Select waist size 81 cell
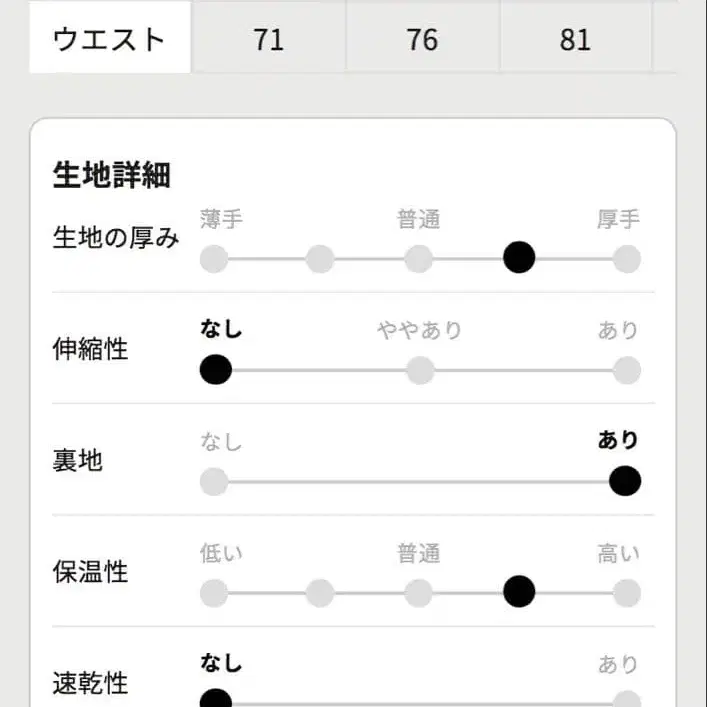The width and height of the screenshot is (707, 707). pos(575,39)
